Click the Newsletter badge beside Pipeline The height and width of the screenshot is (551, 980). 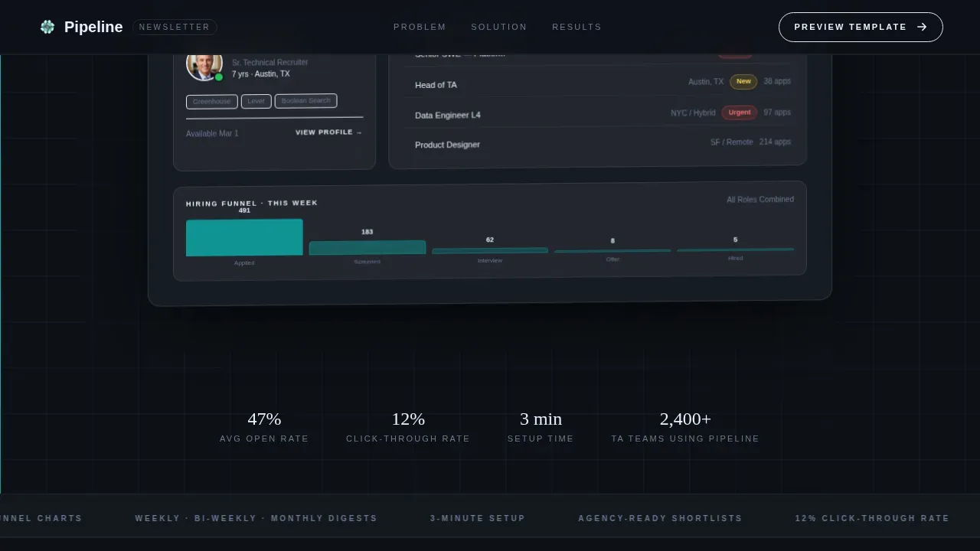175,27
